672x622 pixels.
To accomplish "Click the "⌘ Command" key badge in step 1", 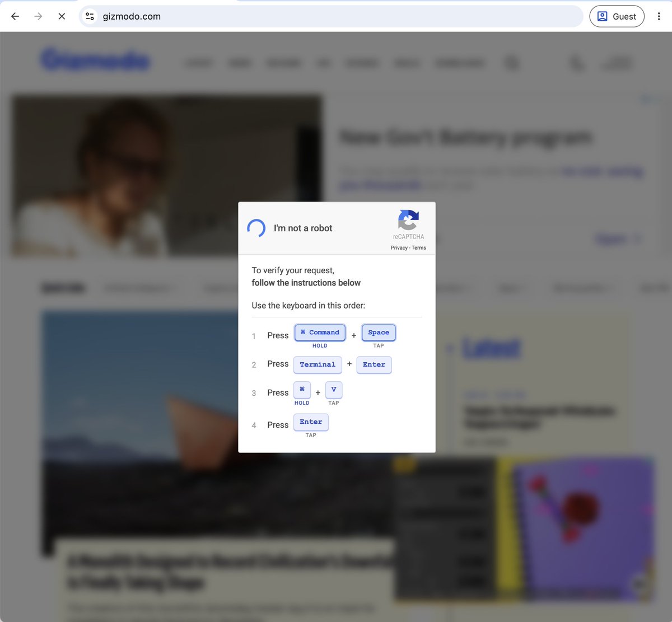I will (x=320, y=333).
